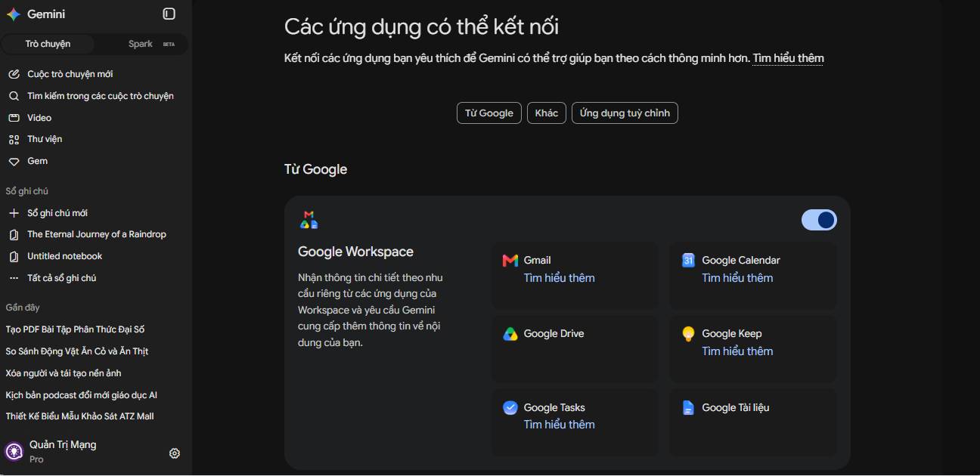Open Tìm hiểu thêm under Gmail
This screenshot has height=476, width=980.
(x=559, y=278)
